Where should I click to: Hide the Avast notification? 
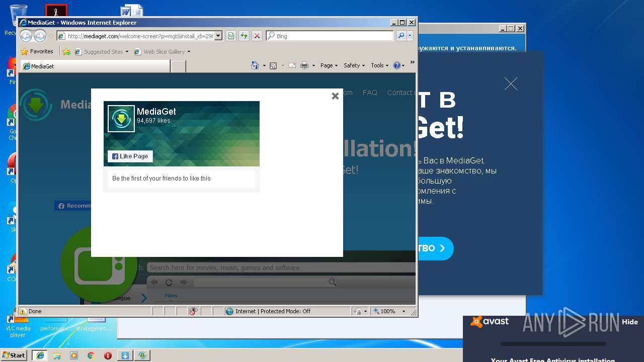tap(629, 322)
